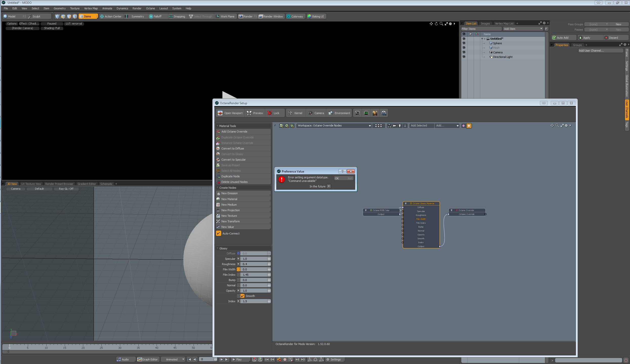This screenshot has height=364, width=630.
Task: Click the Kernel settings icon
Action: 290,113
